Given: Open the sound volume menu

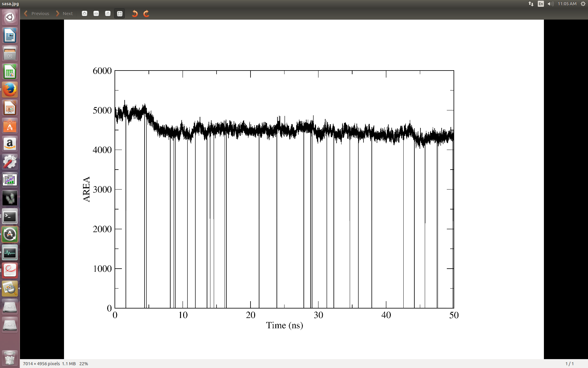Looking at the screenshot, I should click(550, 4).
